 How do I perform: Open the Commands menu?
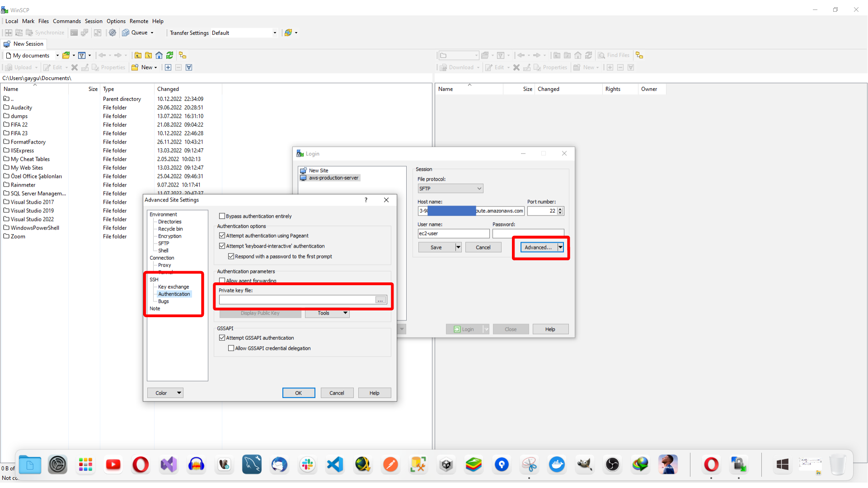[67, 21]
